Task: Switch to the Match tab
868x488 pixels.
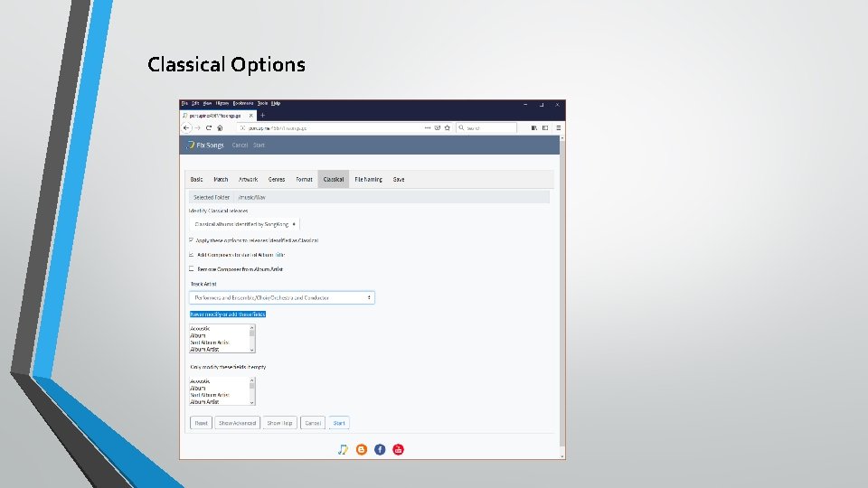Action: pos(221,179)
